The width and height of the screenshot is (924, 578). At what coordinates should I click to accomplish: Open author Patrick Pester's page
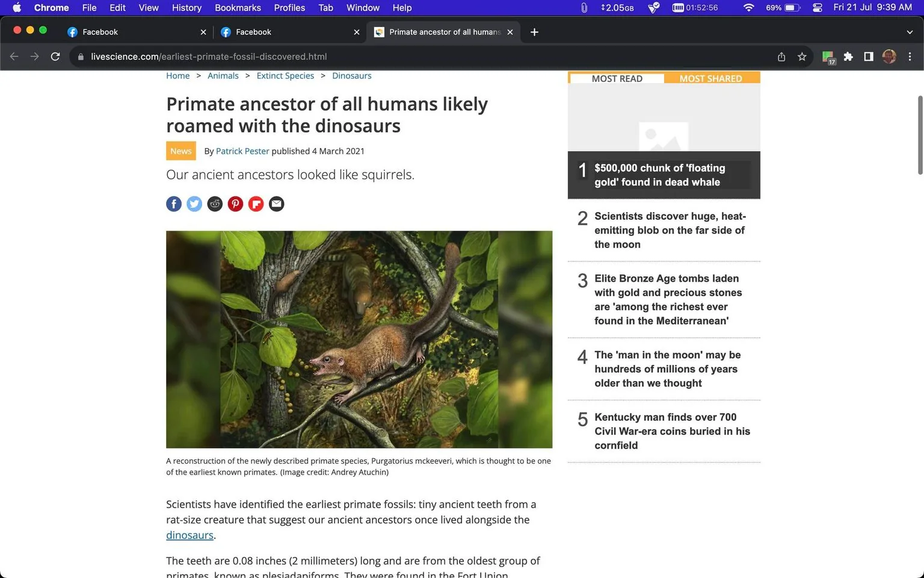(x=242, y=151)
